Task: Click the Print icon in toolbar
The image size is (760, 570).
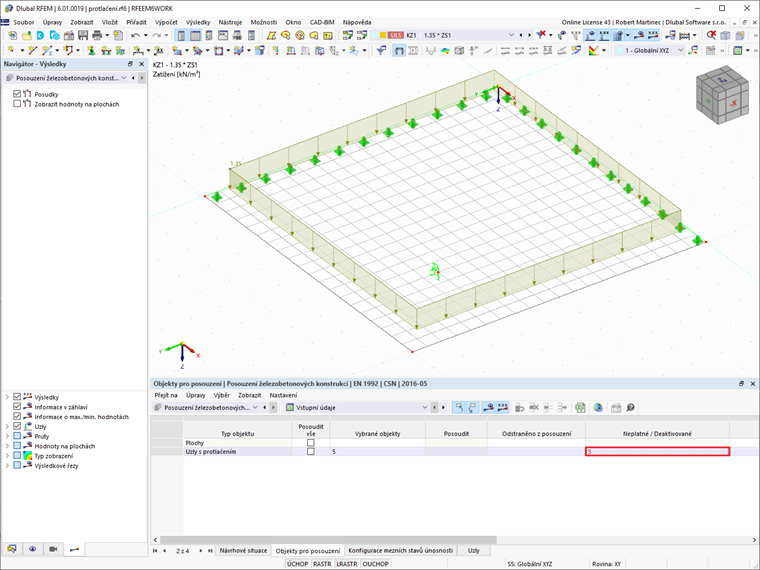Action: tap(97, 35)
